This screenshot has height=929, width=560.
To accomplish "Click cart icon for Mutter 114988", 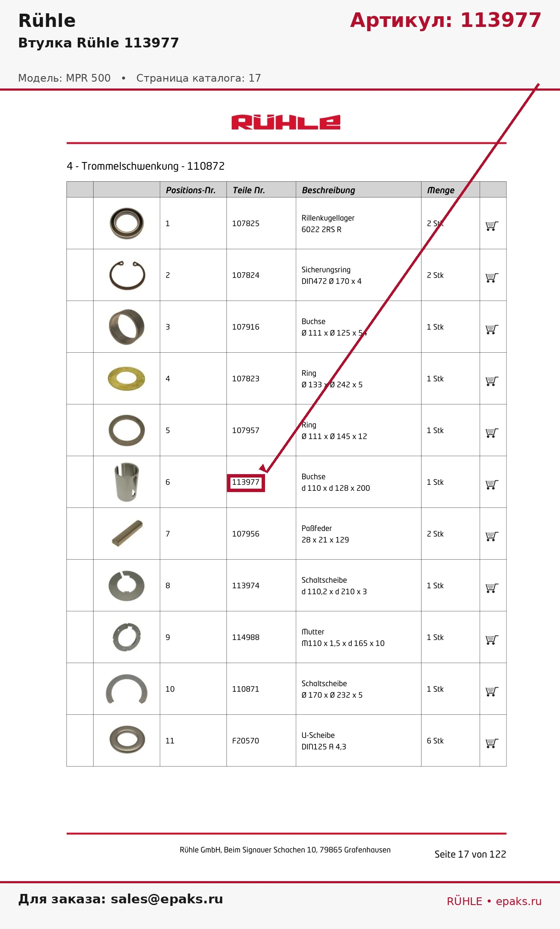I will [492, 640].
